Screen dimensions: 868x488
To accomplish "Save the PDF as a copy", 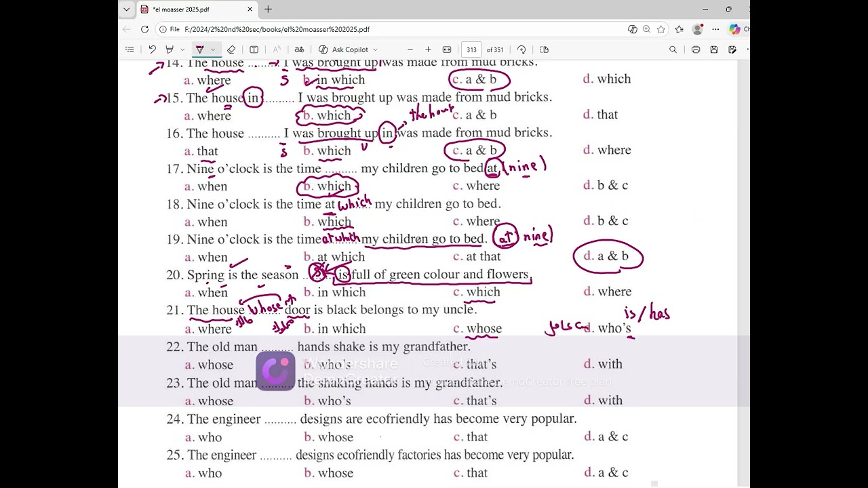I will (x=732, y=49).
